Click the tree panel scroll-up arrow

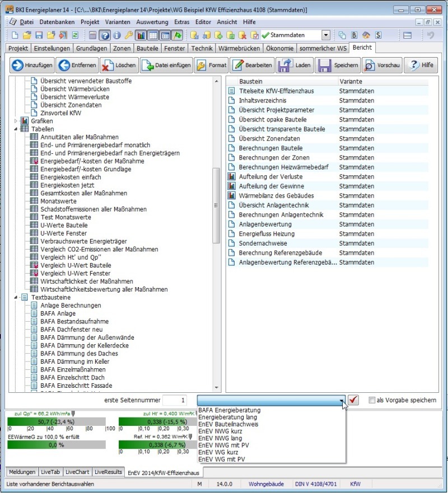click(217, 81)
